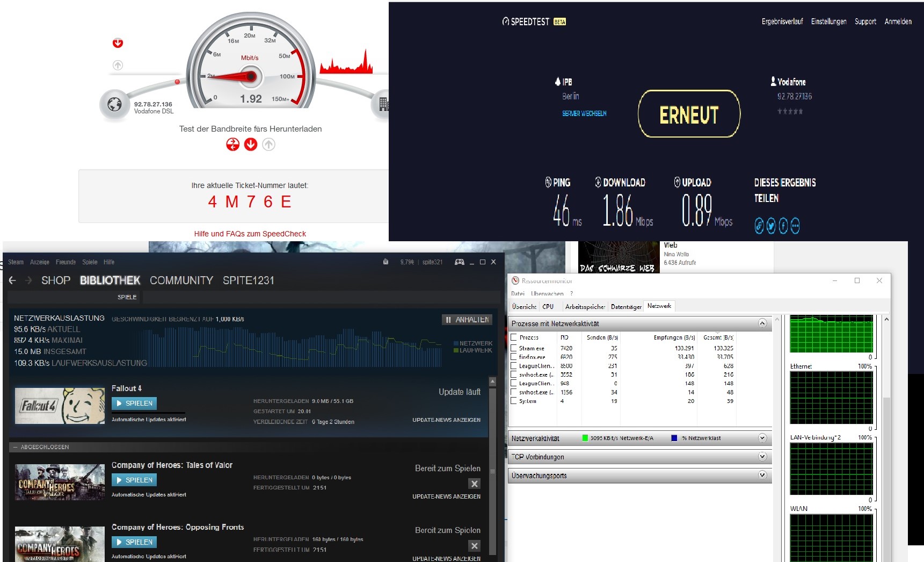Click the red download arrow icon beside the Vodafone gauge
Viewport: 924px width, 562px height.
[118, 43]
